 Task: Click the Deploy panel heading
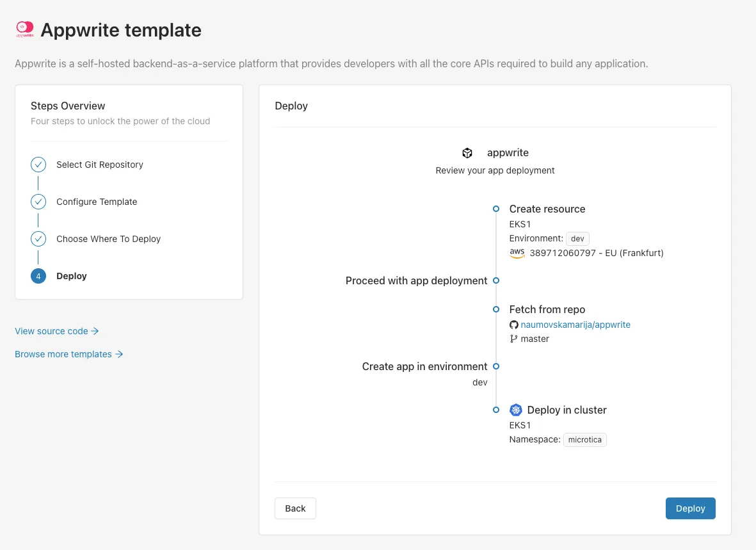pos(291,106)
